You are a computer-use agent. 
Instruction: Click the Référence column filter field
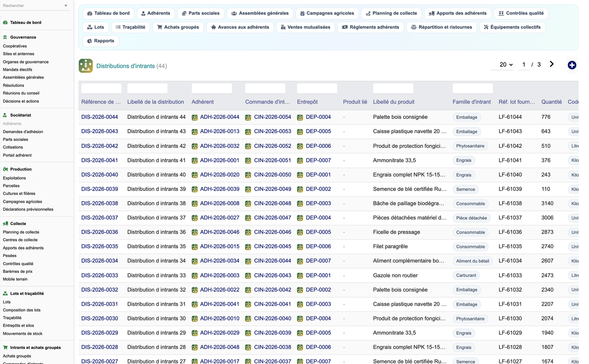tap(101, 88)
